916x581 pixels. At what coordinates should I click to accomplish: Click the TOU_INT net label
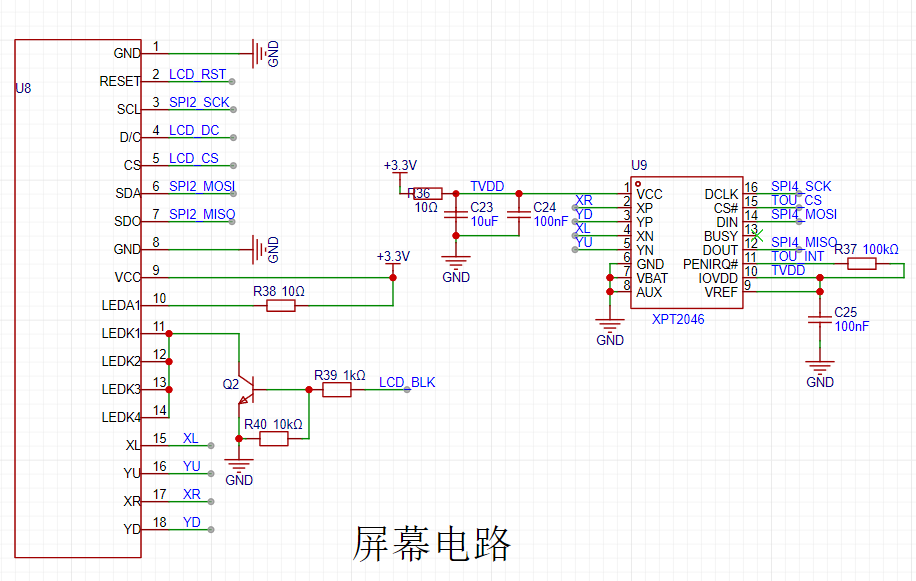tap(797, 256)
